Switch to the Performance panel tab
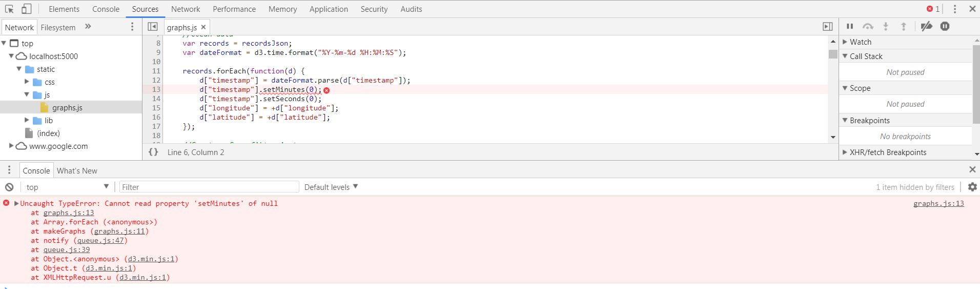 pyautogui.click(x=234, y=9)
